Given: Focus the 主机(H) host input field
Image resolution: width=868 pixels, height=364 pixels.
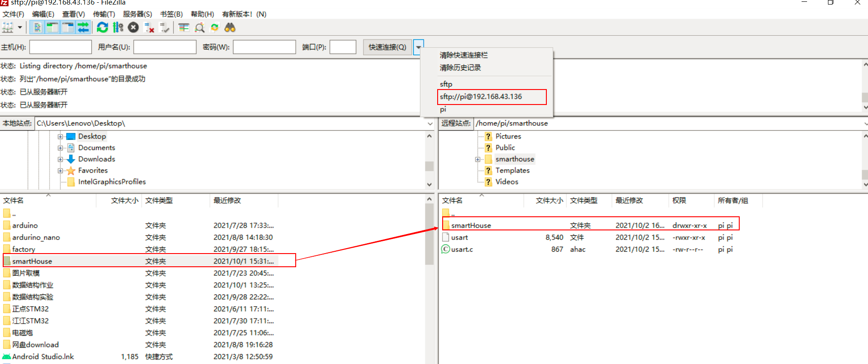Looking at the screenshot, I should 61,47.
